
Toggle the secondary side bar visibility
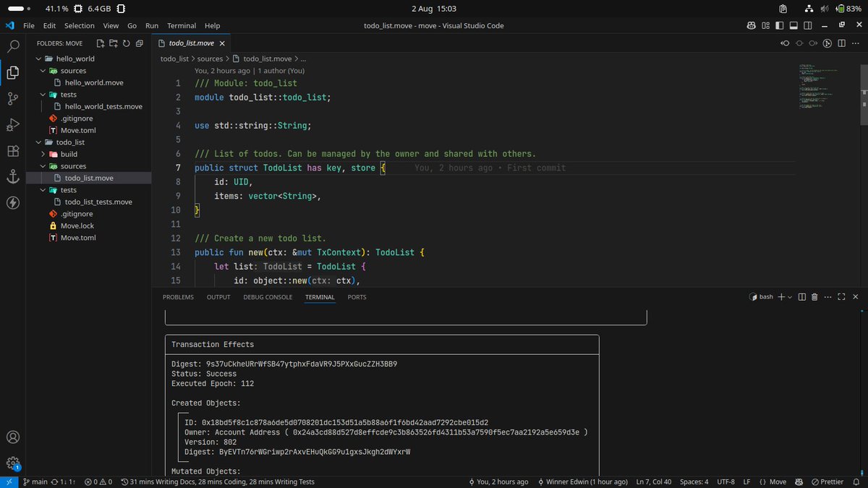click(807, 25)
